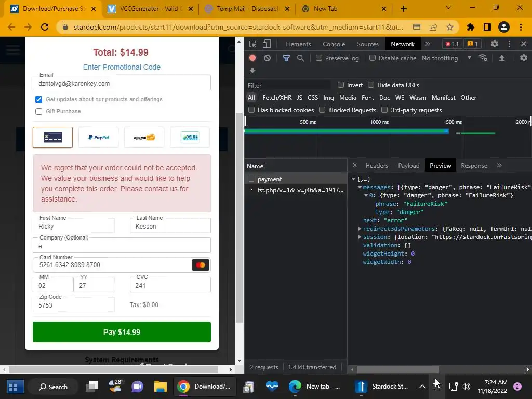The width and height of the screenshot is (532, 399).
Task: Show hidden system tray icons
Action: coord(422,387)
